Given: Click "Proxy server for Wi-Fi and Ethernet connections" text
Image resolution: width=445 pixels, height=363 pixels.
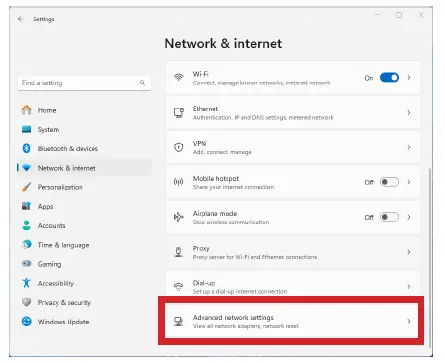Looking at the screenshot, I should 255,257.
